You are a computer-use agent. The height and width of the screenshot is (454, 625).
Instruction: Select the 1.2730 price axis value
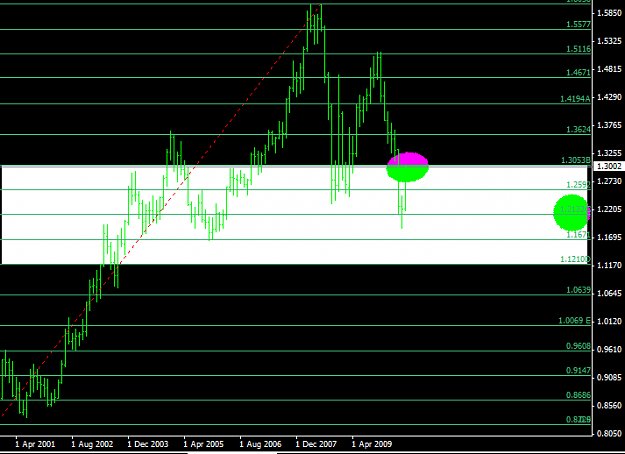pyautogui.click(x=609, y=181)
